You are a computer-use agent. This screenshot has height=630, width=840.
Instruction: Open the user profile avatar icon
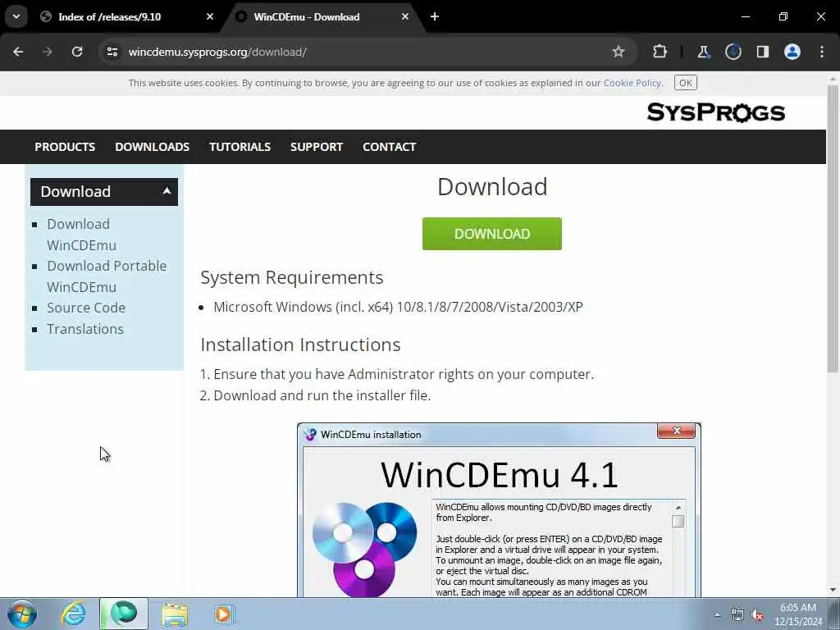pyautogui.click(x=792, y=52)
